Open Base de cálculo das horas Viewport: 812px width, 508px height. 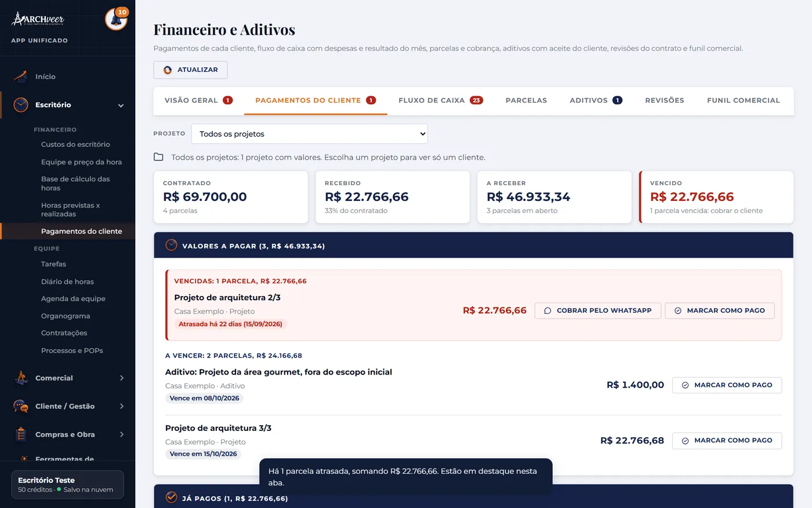pos(75,183)
